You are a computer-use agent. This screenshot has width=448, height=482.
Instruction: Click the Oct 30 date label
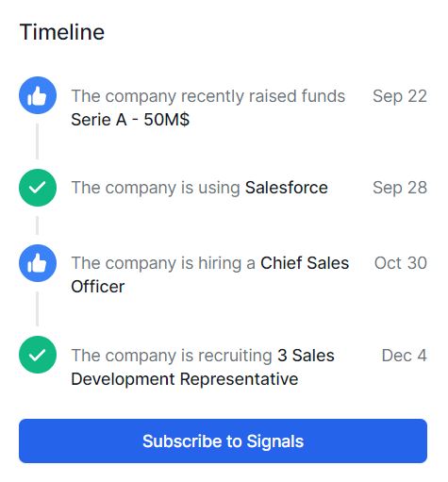(401, 263)
